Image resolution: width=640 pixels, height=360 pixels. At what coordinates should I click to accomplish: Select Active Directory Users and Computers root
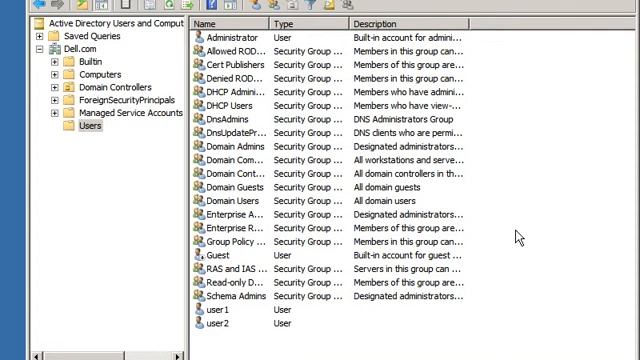pyautogui.click(x=116, y=23)
